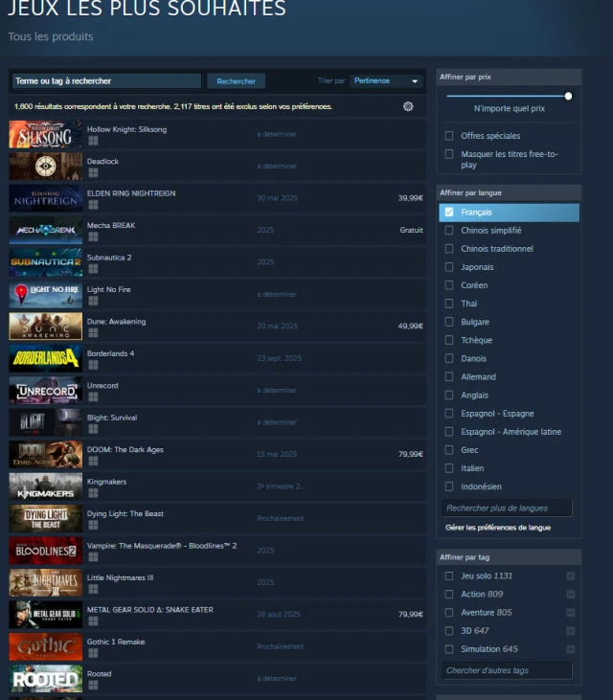Click the 15 mai 2025 release date
Image resolution: width=613 pixels, height=700 pixels.
277,455
